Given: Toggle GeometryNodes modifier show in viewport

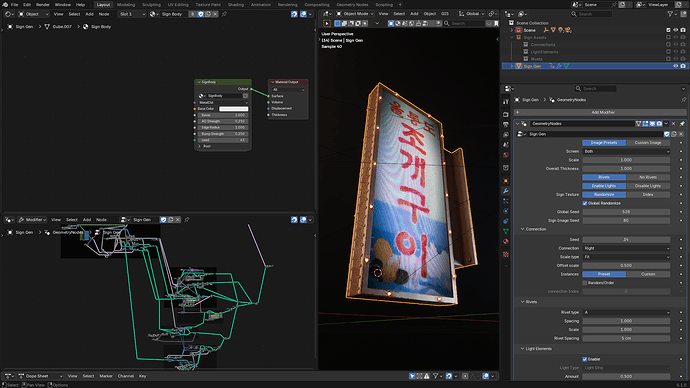Looking at the screenshot, I should click(652, 124).
